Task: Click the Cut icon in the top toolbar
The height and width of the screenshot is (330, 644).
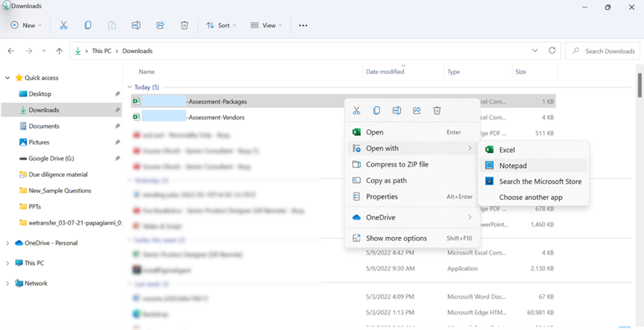Action: (64, 25)
